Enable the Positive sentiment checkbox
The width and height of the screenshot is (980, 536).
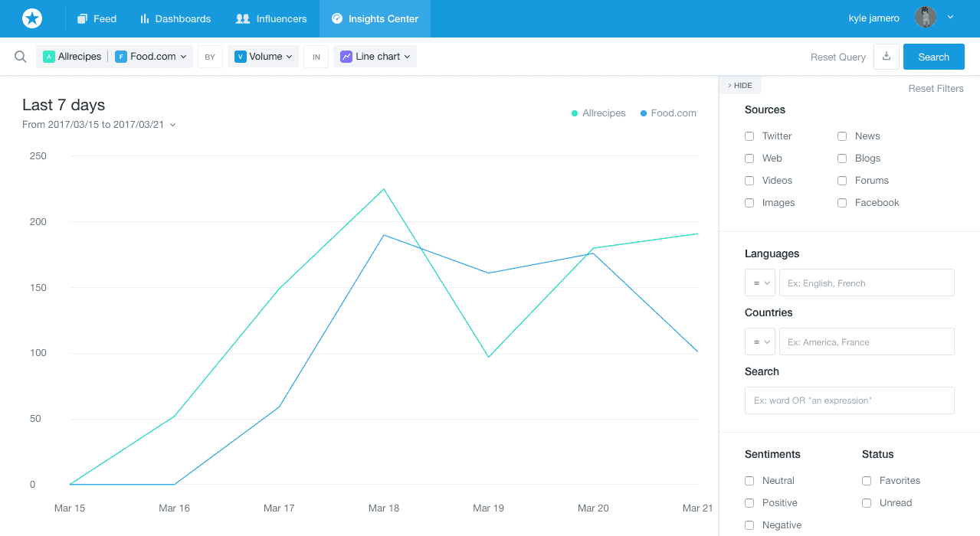(749, 503)
